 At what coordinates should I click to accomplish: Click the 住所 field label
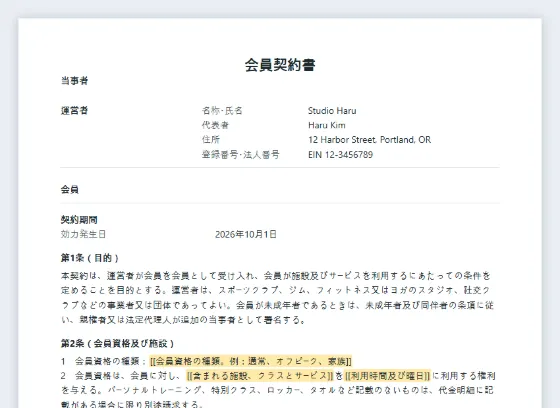(211, 140)
